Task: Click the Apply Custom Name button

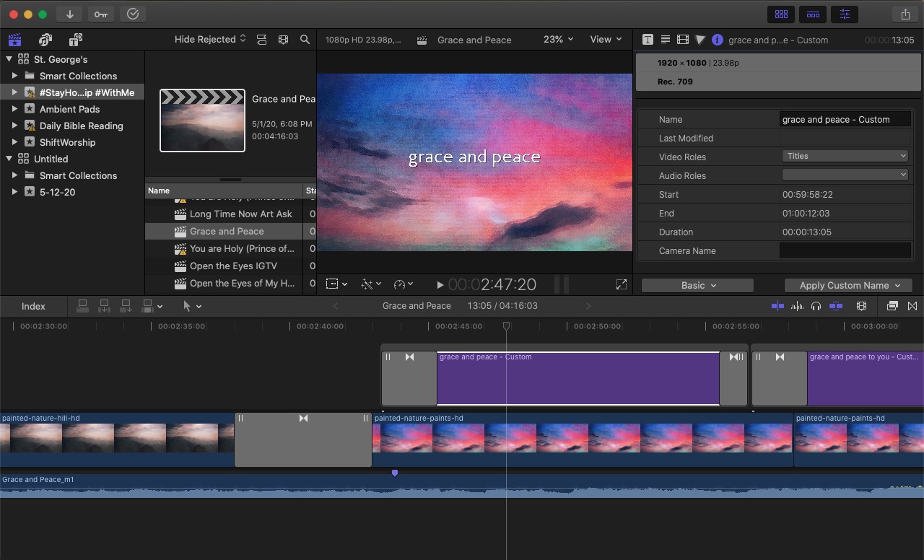Action: click(848, 285)
